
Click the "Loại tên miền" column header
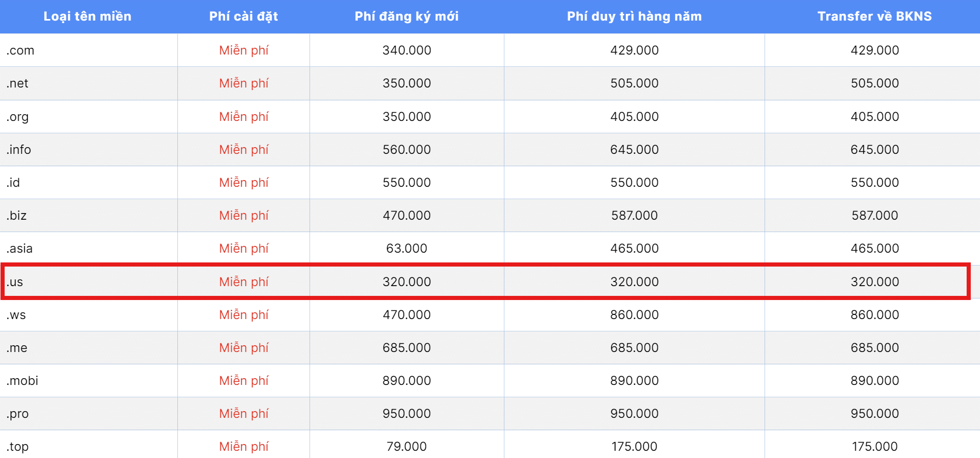(x=87, y=16)
